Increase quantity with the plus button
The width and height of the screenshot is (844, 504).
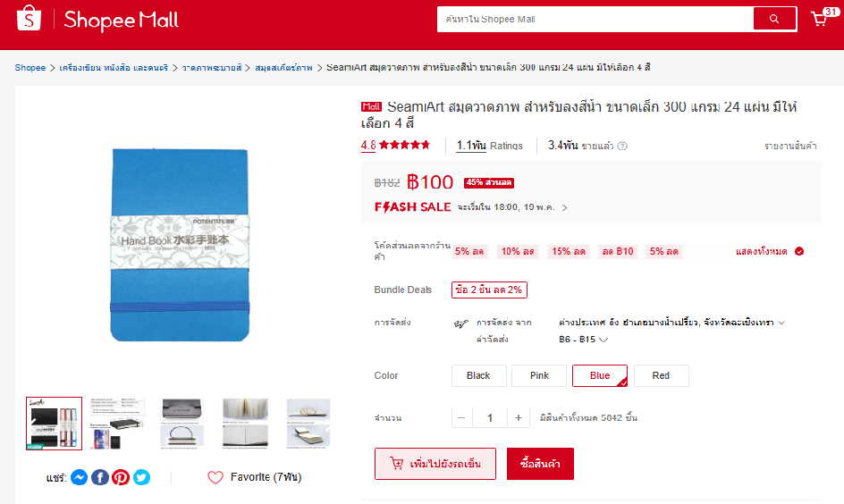(x=519, y=418)
